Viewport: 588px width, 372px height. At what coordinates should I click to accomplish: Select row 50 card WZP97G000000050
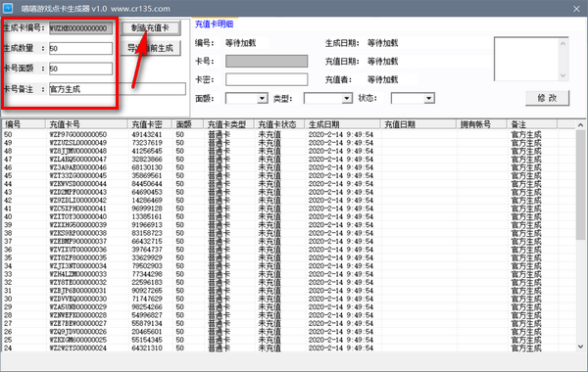[x=289, y=134]
